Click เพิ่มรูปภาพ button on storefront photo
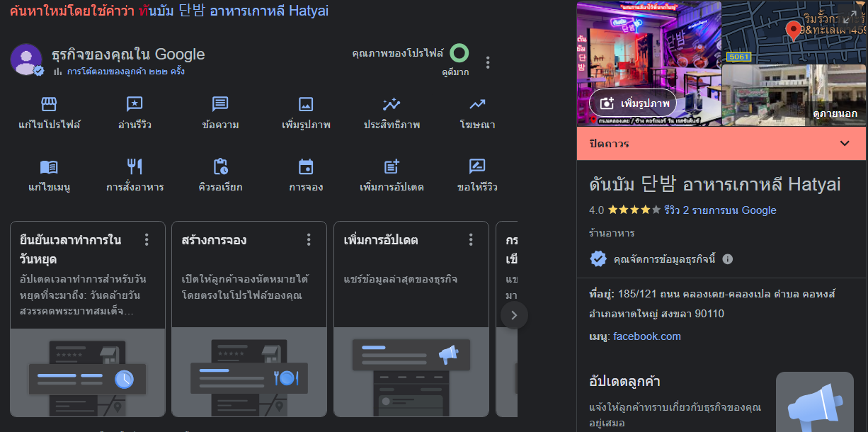Image resolution: width=868 pixels, height=432 pixels. point(633,103)
